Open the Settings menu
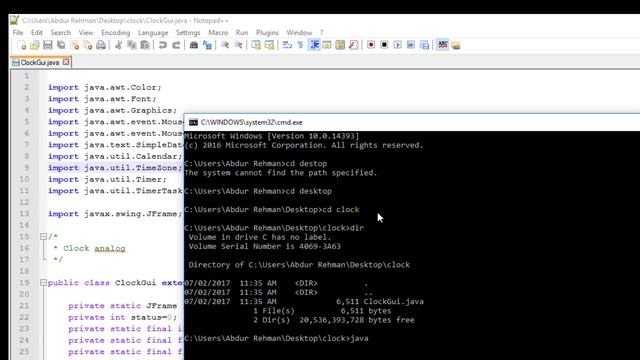 pyautogui.click(x=188, y=33)
